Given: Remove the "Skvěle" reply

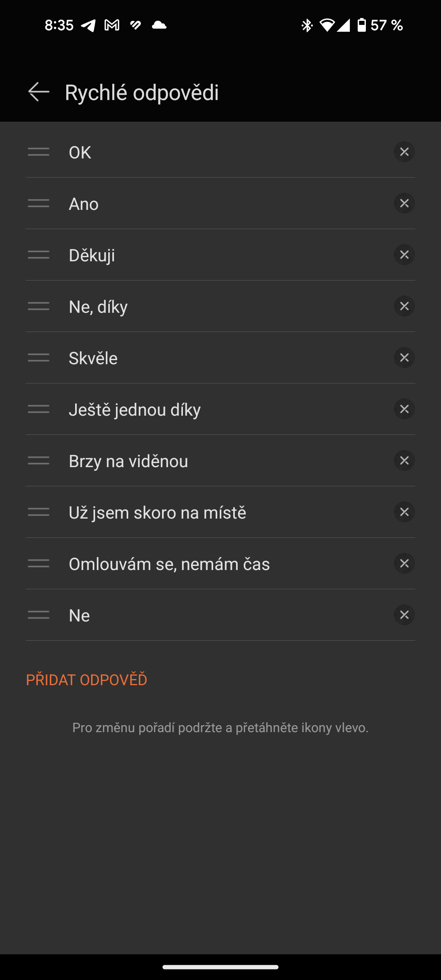Looking at the screenshot, I should pyautogui.click(x=404, y=358).
